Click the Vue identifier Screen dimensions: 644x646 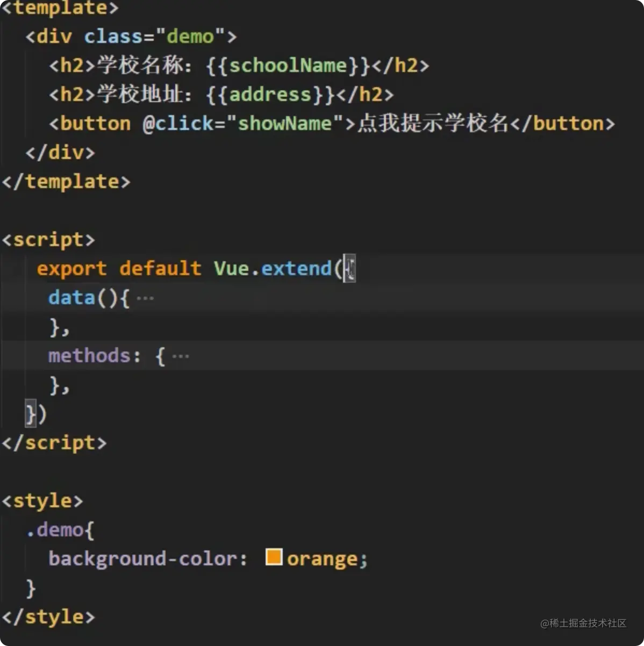[232, 268]
